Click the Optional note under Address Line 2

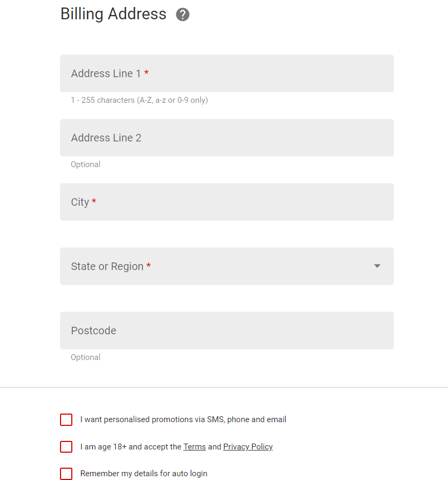coord(85,164)
